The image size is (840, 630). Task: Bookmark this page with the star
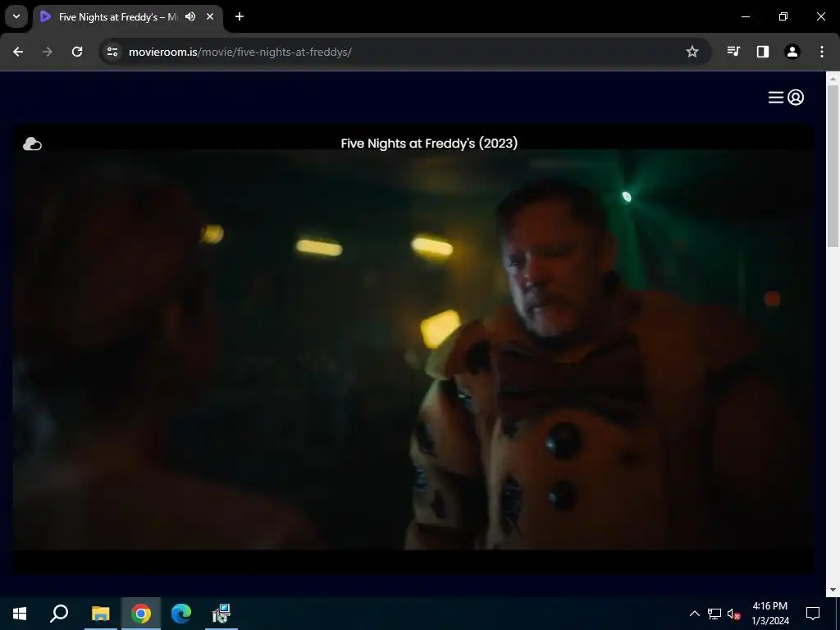pyautogui.click(x=692, y=52)
